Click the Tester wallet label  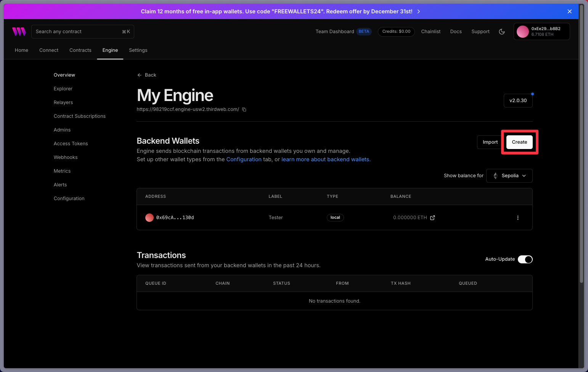(276, 218)
